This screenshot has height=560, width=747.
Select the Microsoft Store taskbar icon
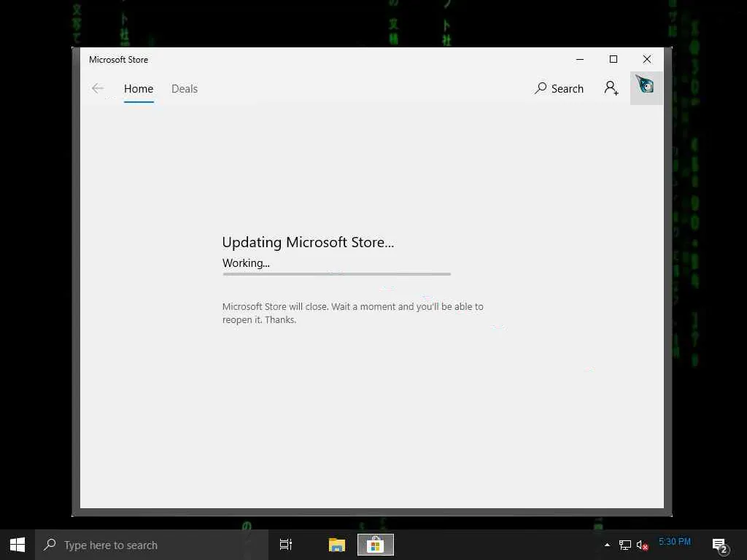(376, 545)
